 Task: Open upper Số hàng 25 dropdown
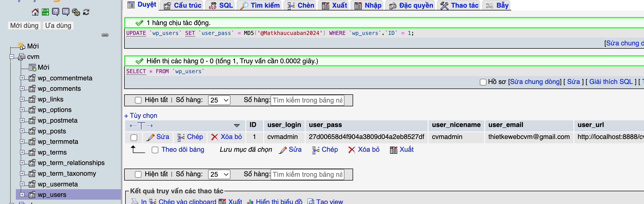coord(219,100)
